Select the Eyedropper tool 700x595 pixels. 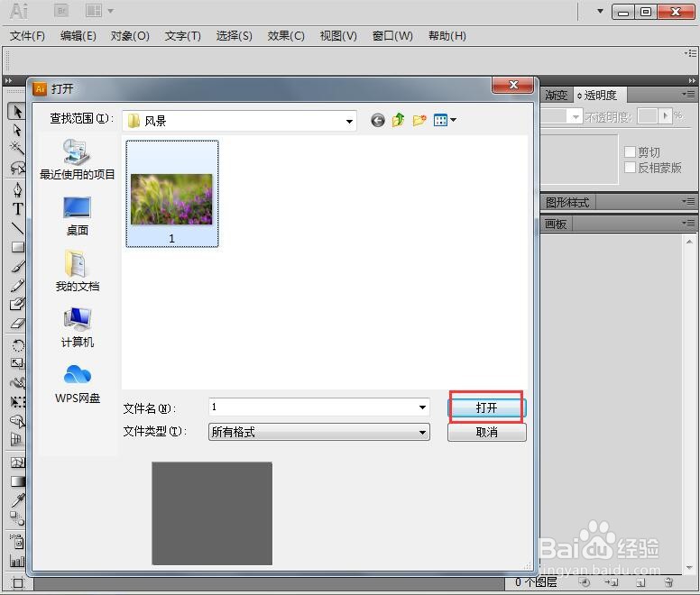pos(17,500)
